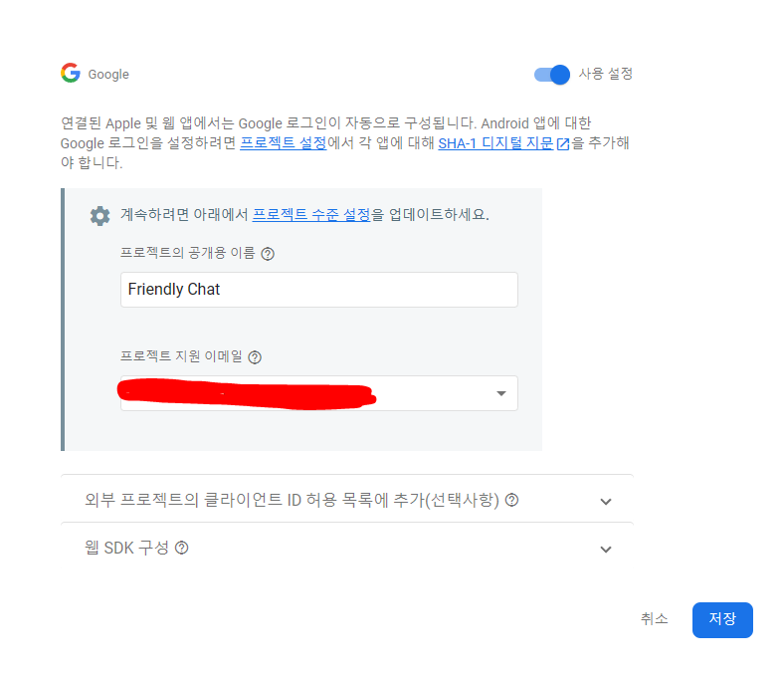
Task: Toggle the 사용 설정 enable switch
Action: (552, 75)
